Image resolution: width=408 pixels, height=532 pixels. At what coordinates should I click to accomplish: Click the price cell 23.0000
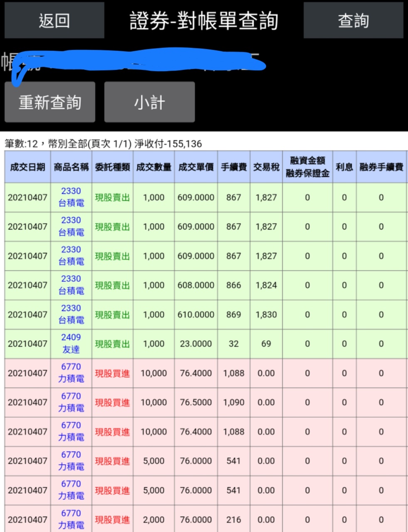coord(196,344)
